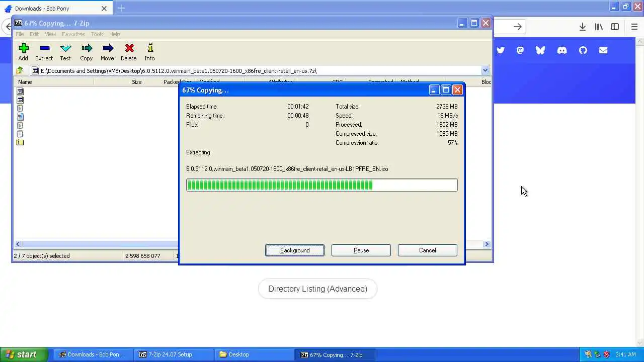This screenshot has height=362, width=644.
Task: Click the 18 MB/s speed value
Action: pyautogui.click(x=447, y=116)
